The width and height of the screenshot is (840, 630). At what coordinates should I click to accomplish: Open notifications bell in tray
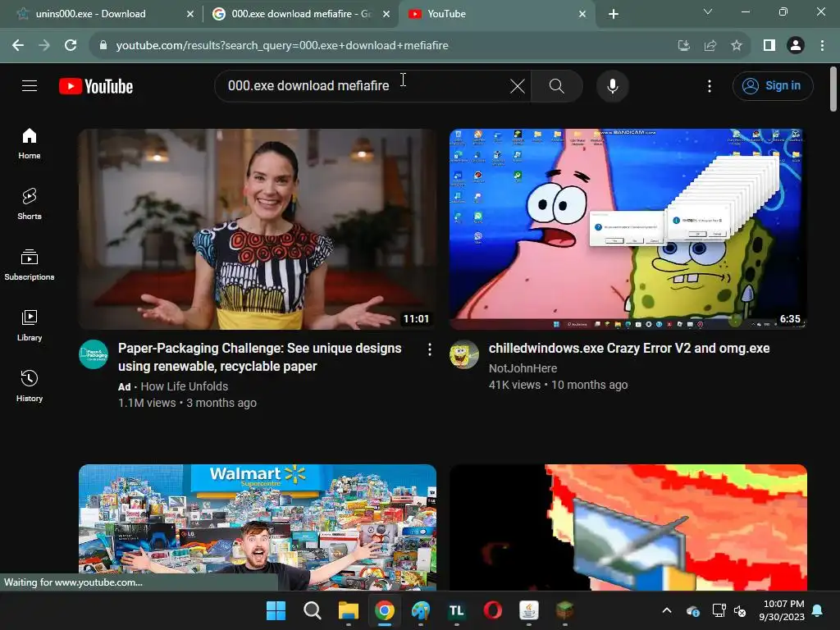818,610
